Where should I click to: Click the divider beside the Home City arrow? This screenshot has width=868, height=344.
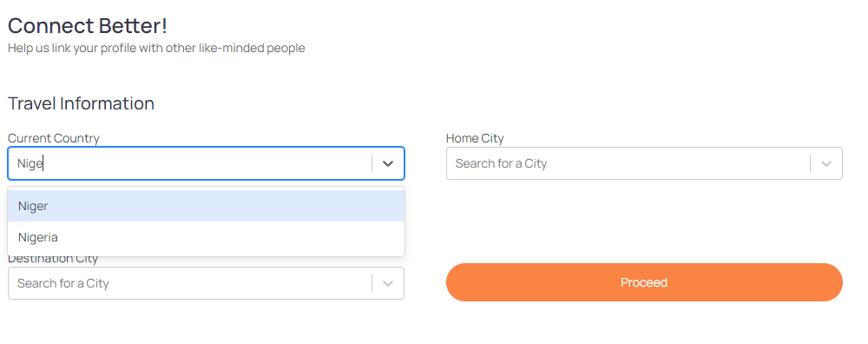click(811, 163)
